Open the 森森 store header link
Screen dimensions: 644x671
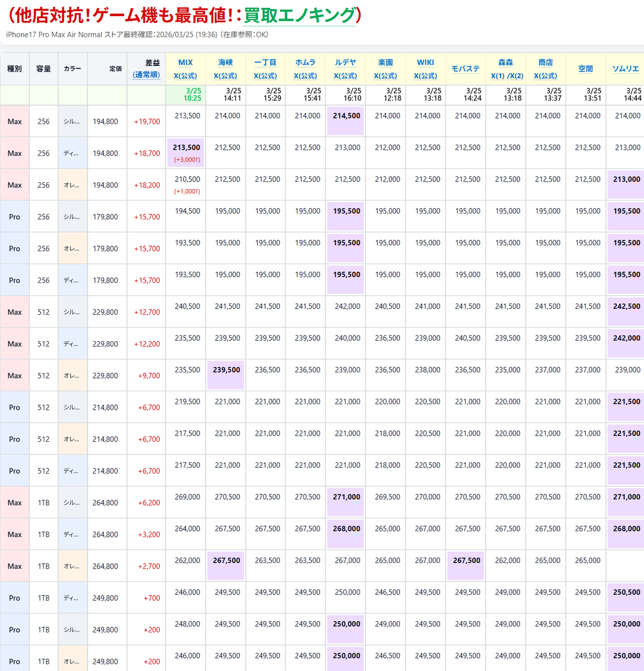pyautogui.click(x=506, y=63)
